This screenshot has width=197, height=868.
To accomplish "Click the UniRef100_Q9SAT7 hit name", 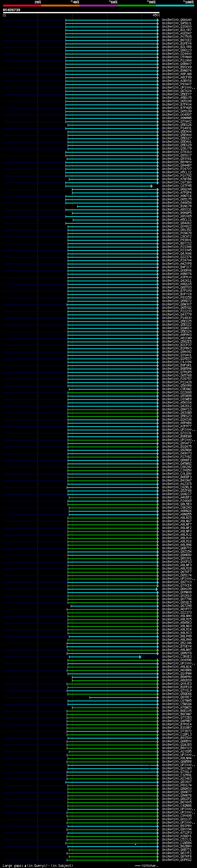I will point(177,443).
